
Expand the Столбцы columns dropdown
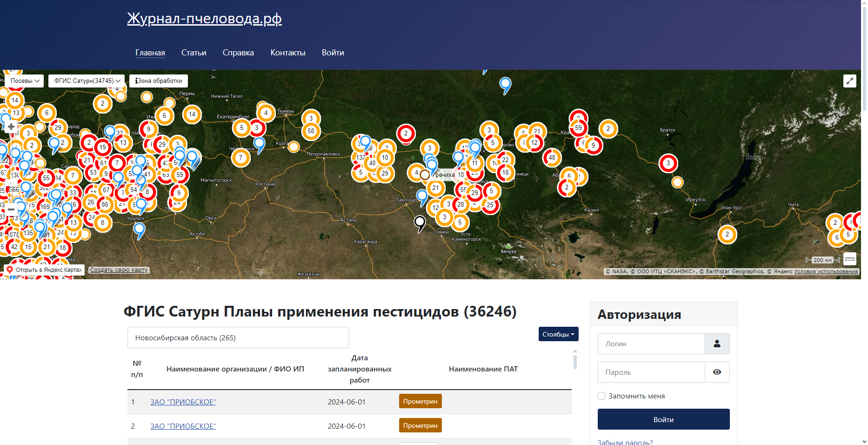pyautogui.click(x=558, y=334)
